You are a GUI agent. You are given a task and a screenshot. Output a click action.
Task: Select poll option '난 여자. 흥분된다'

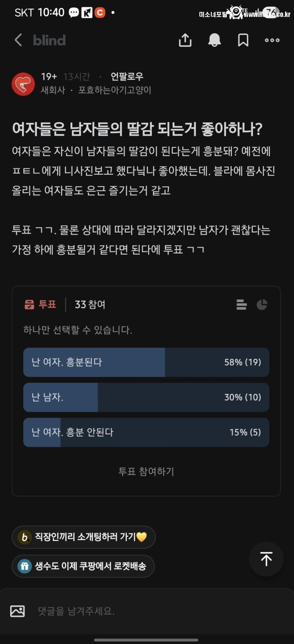[146, 362]
